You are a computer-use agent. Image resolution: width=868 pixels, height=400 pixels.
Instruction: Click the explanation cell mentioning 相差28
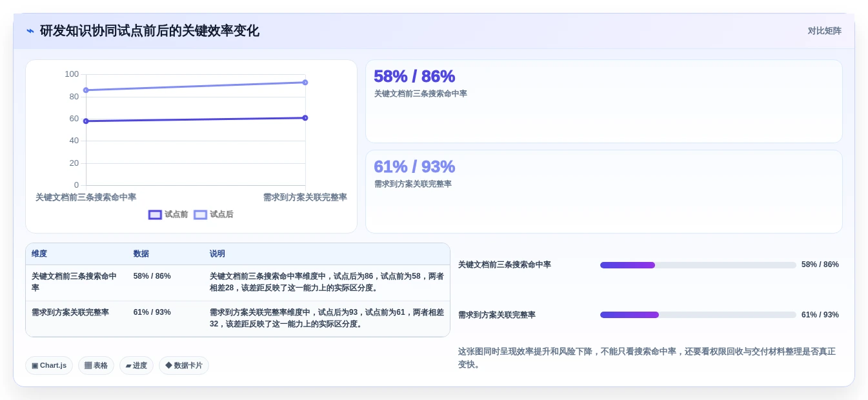pos(327,282)
